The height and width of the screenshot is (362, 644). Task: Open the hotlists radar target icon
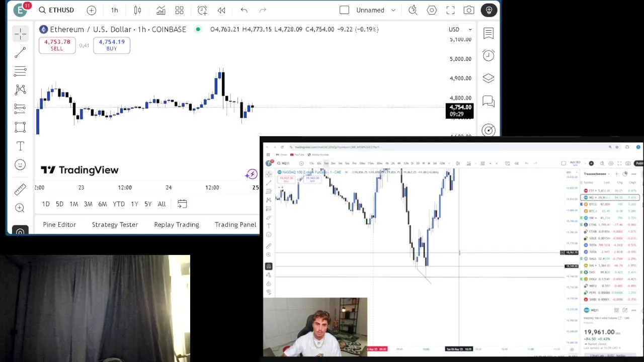click(x=489, y=130)
